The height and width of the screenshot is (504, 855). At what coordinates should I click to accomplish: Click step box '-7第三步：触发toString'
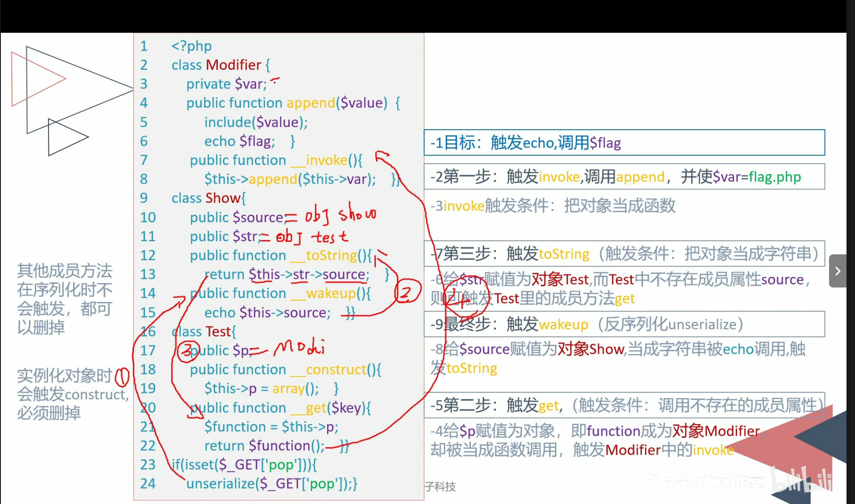point(624,254)
